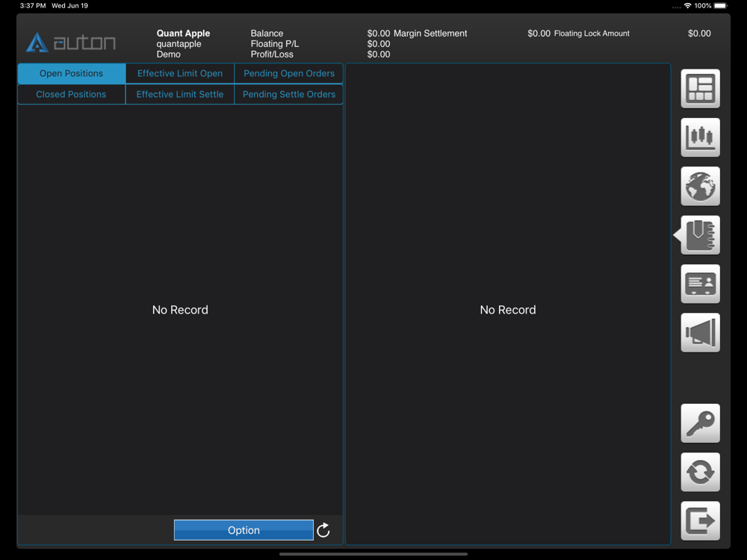The width and height of the screenshot is (747, 560).
Task: Open the notebook positions icon
Action: (700, 235)
